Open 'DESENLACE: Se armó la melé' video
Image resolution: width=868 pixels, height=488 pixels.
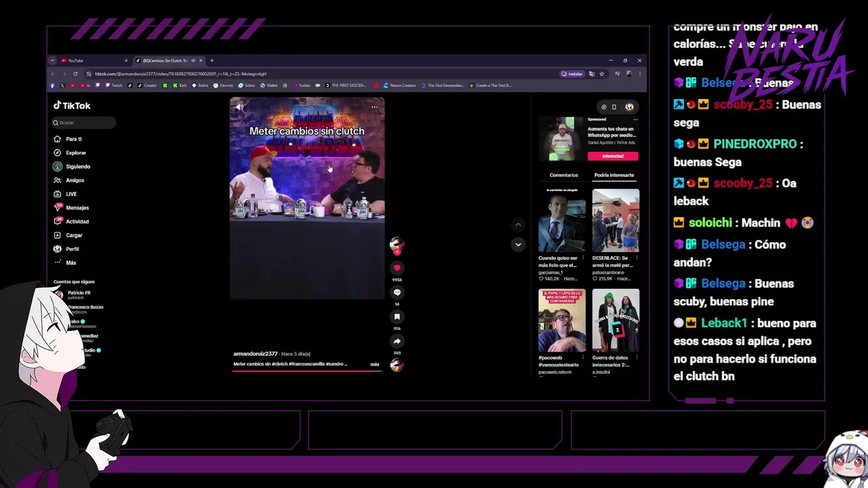[x=615, y=221]
